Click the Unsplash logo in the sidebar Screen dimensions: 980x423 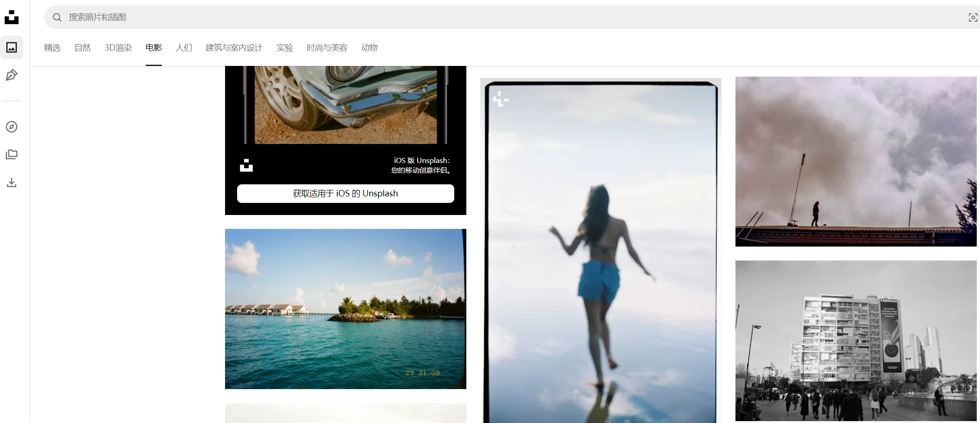[12, 17]
